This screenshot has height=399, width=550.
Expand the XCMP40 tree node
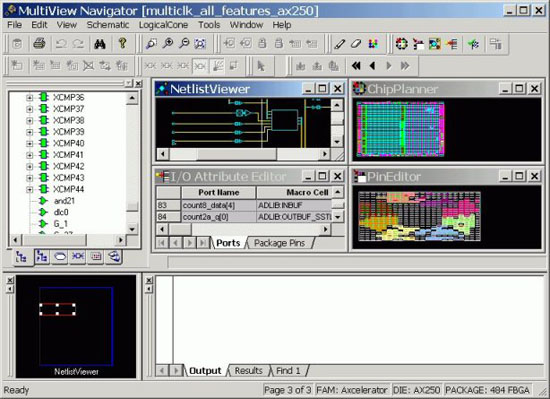pos(29,143)
